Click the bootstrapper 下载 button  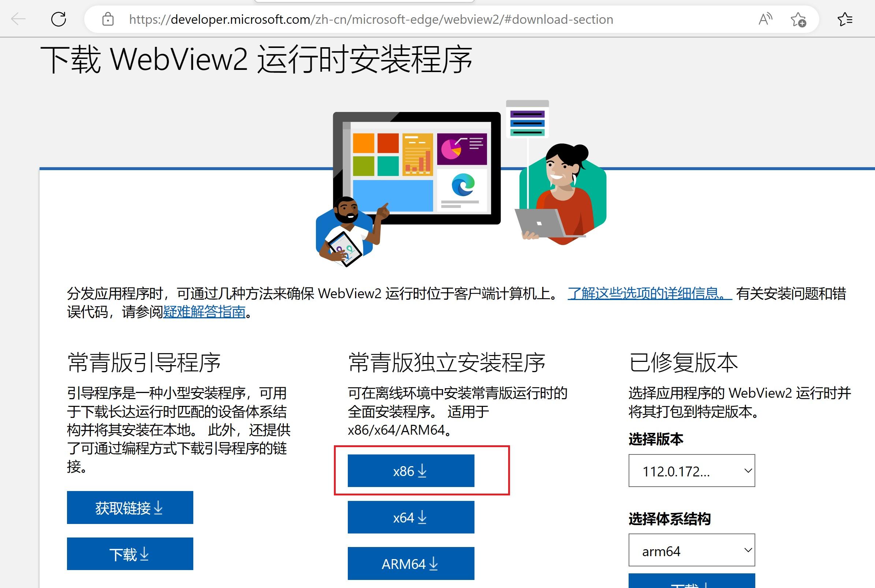(x=130, y=554)
